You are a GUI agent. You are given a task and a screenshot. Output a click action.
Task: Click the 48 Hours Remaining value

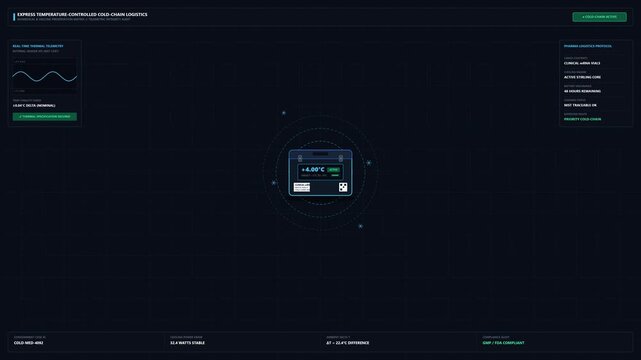click(582, 91)
